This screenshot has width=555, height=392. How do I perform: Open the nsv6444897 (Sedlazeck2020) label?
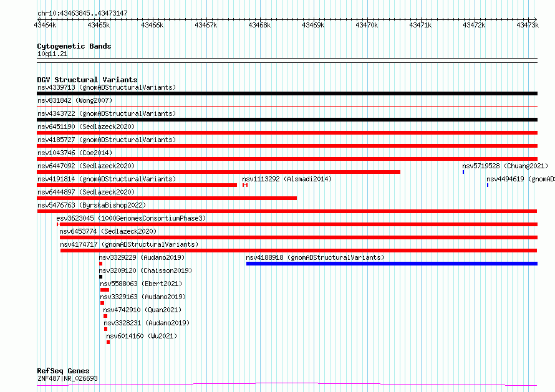[x=86, y=192]
